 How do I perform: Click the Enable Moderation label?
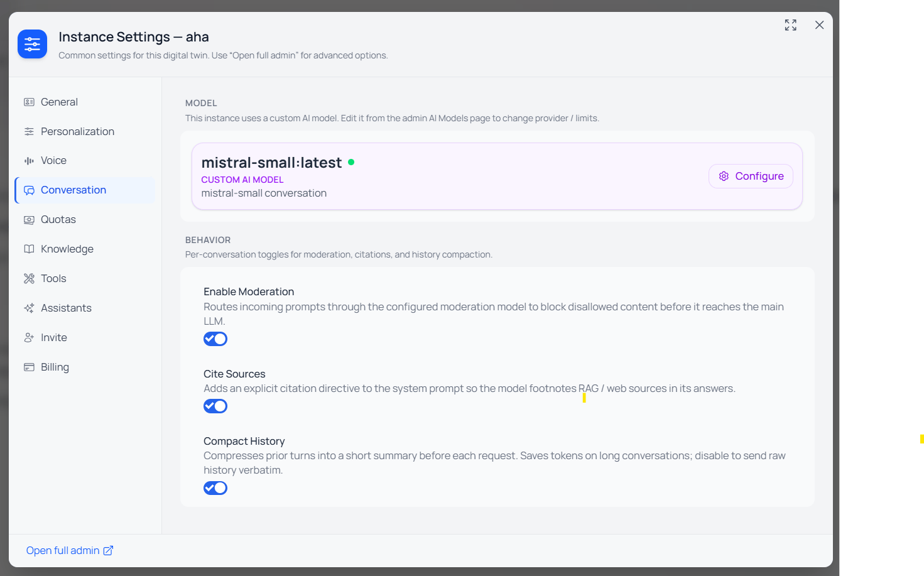[249, 291]
